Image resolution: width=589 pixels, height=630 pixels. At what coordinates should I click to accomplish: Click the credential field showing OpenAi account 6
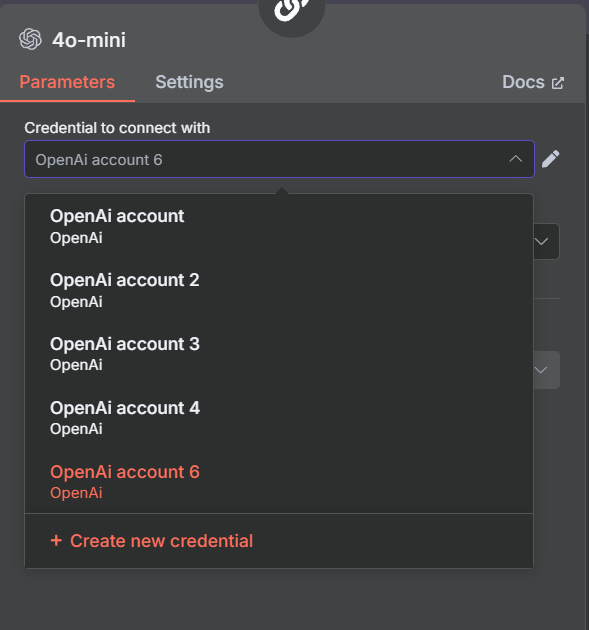coord(279,159)
